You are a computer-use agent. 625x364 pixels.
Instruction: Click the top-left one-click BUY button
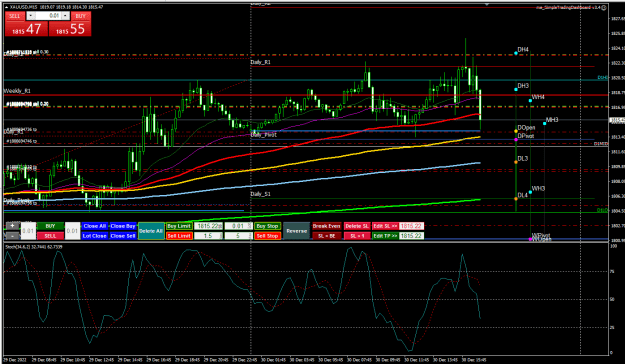81,16
